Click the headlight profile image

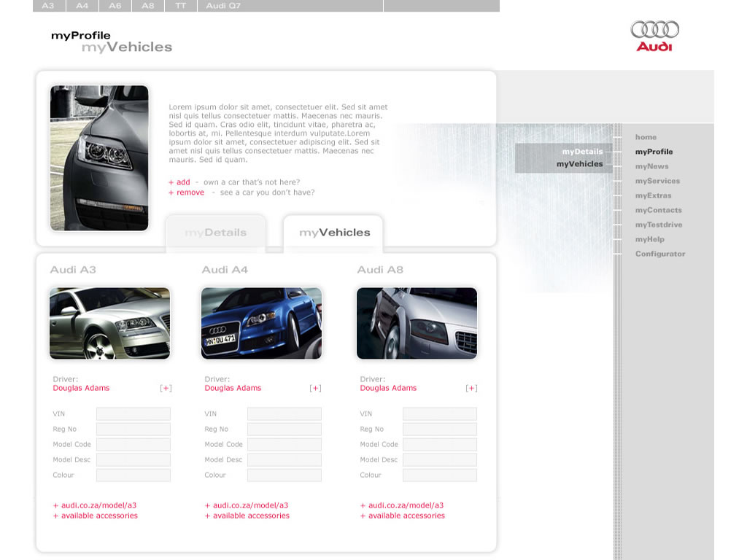pyautogui.click(x=99, y=158)
